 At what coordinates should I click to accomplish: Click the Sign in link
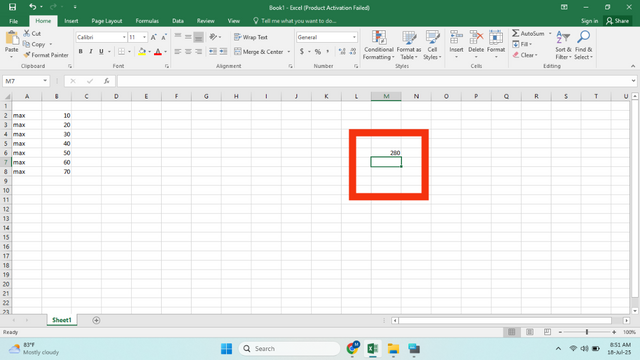[x=589, y=21]
